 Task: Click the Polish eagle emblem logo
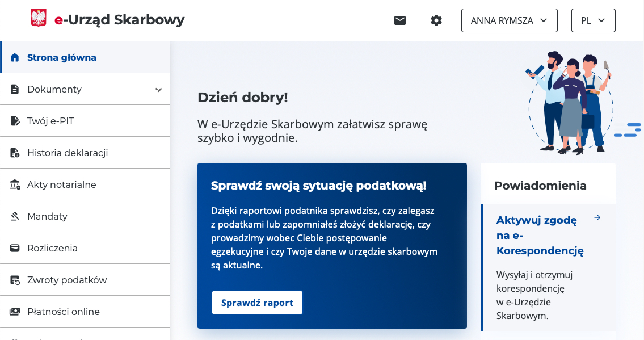pyautogui.click(x=38, y=18)
